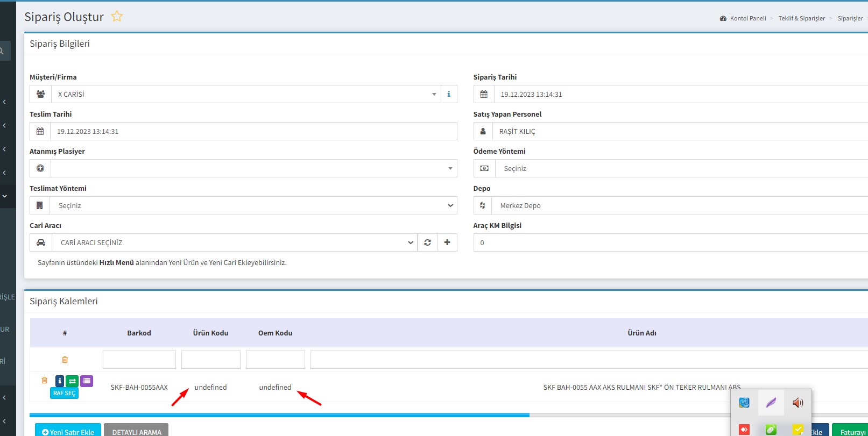Viewport: 868px width, 436px height.
Task: Click the green swap arrows button
Action: [73, 381]
